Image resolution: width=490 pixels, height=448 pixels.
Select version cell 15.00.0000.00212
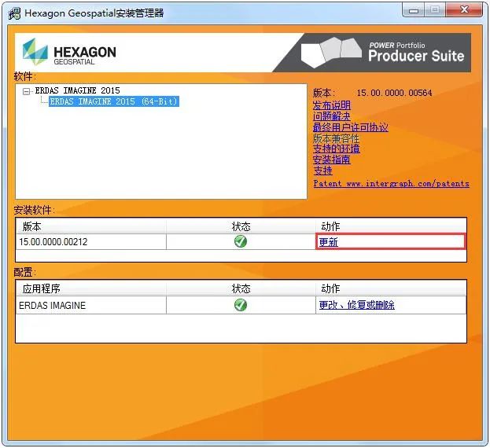click(91, 241)
